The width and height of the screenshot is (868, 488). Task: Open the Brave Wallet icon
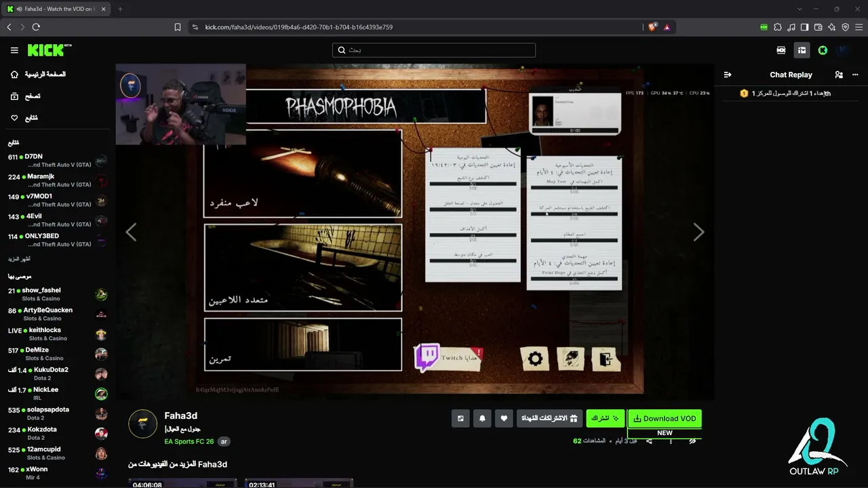point(818,27)
